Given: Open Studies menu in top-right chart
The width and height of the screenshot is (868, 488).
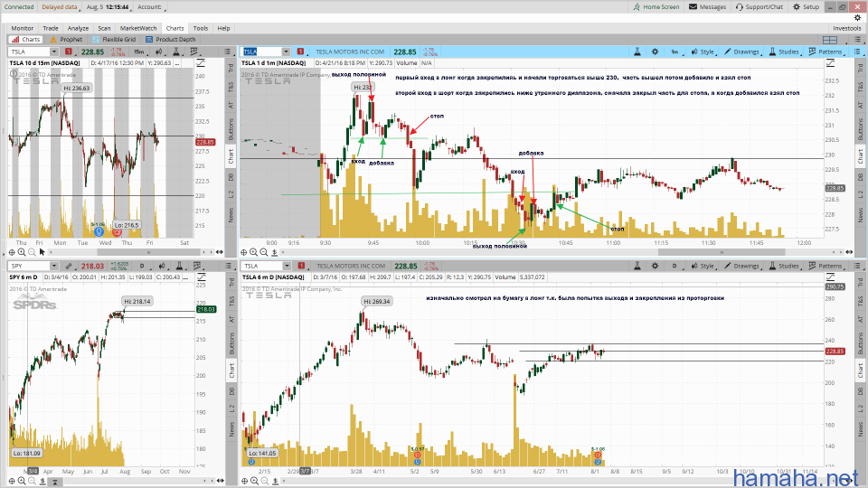Looking at the screenshot, I should (785, 52).
